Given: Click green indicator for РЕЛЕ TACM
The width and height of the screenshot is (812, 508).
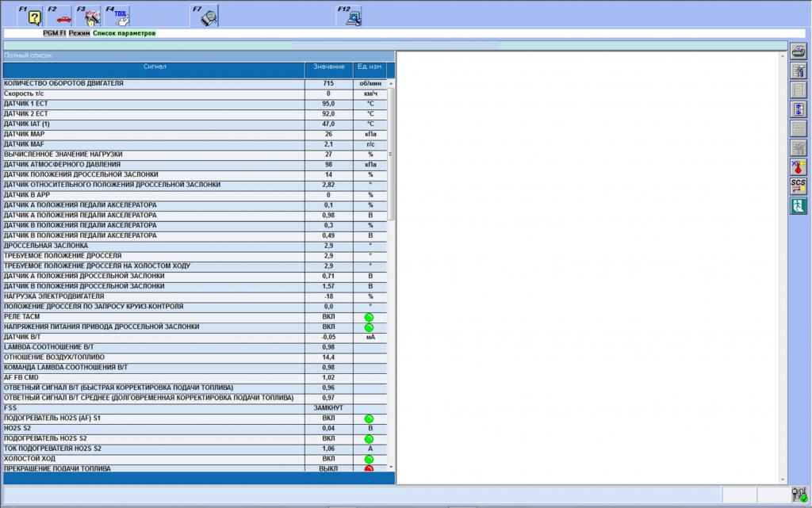Looking at the screenshot, I should pos(369,317).
